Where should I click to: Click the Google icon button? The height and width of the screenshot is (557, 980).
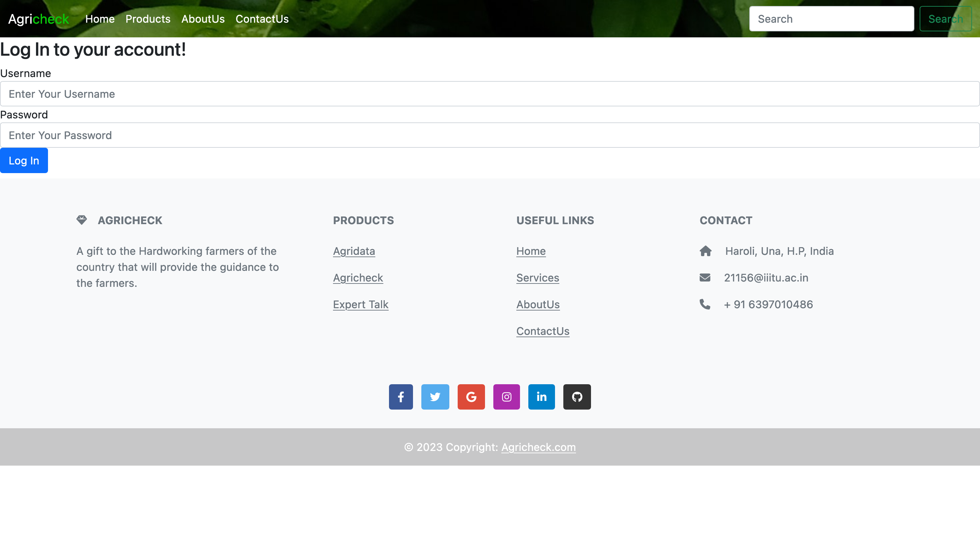coord(471,397)
